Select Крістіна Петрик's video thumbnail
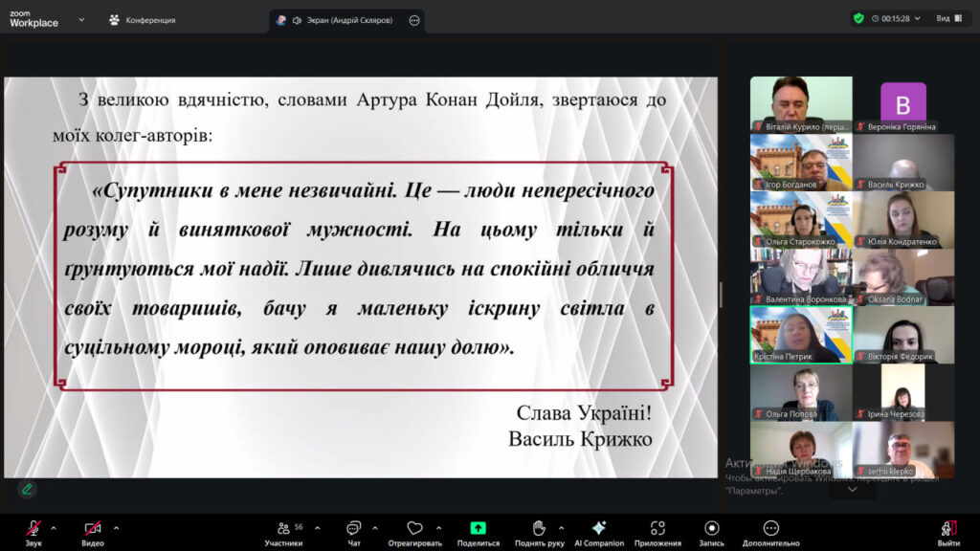980x551 pixels. tap(800, 335)
